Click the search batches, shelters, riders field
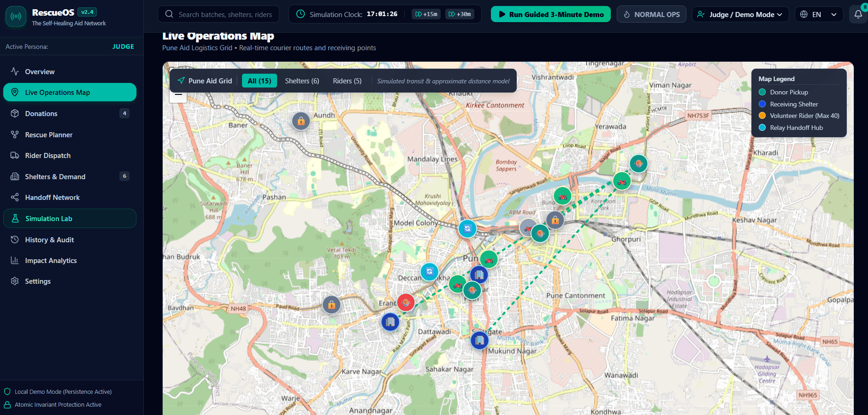The height and width of the screenshot is (415, 868). click(x=218, y=14)
